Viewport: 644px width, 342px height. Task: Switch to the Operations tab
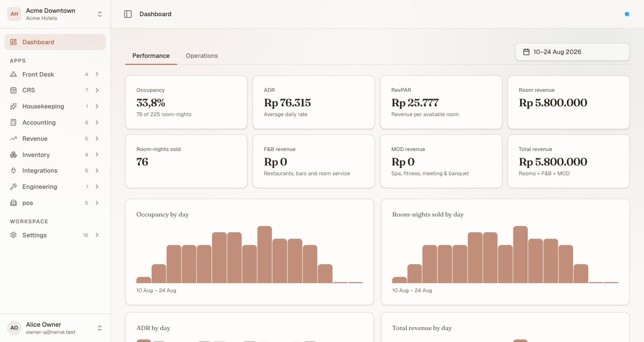(202, 56)
